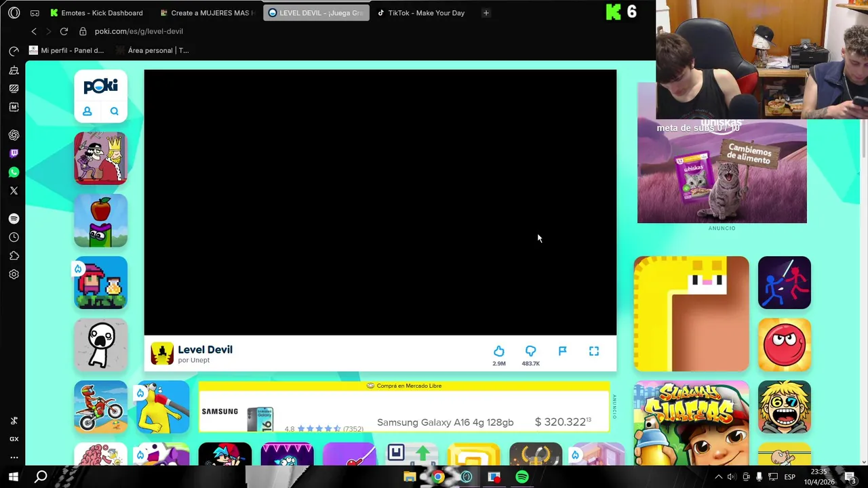Reload the current page
Screen dimensions: 868x488
tap(64, 31)
